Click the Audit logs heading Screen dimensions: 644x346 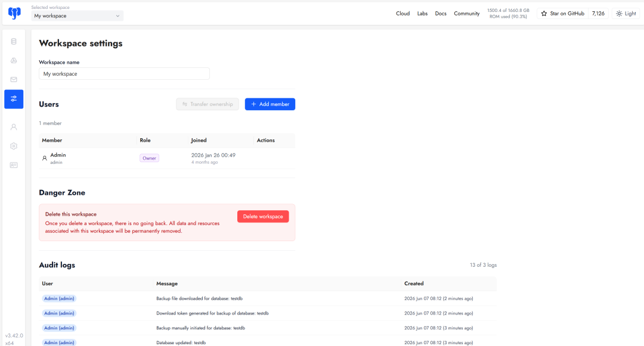pyautogui.click(x=57, y=265)
